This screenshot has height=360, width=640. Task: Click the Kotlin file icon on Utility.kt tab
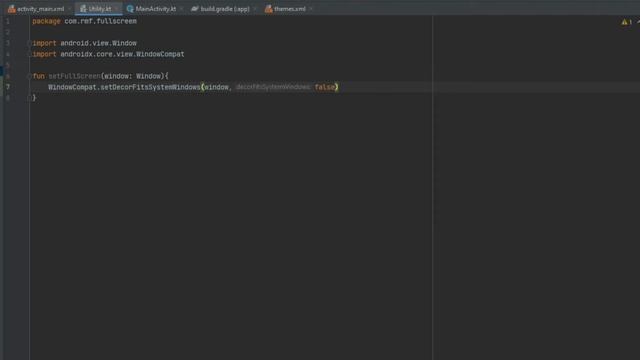(83, 9)
